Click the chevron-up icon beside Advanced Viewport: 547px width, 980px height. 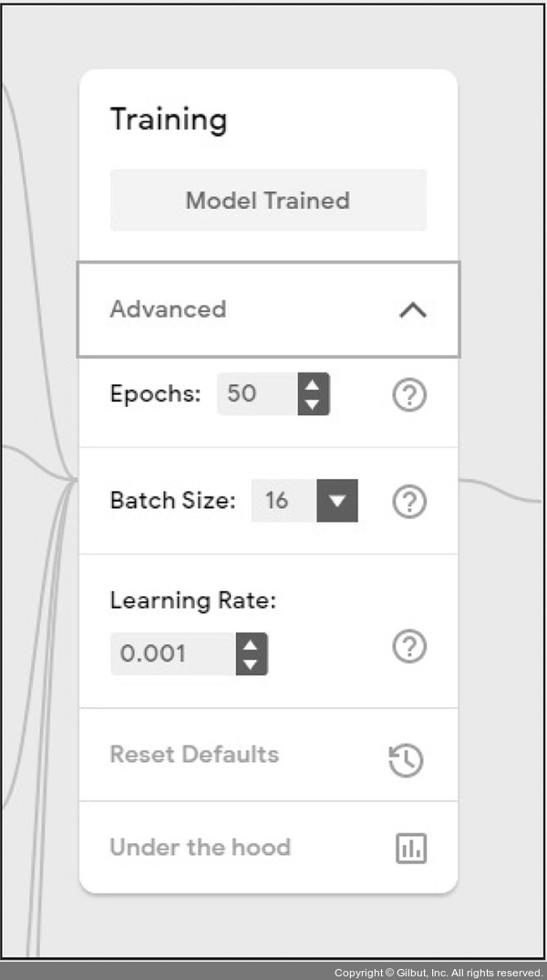point(412,310)
